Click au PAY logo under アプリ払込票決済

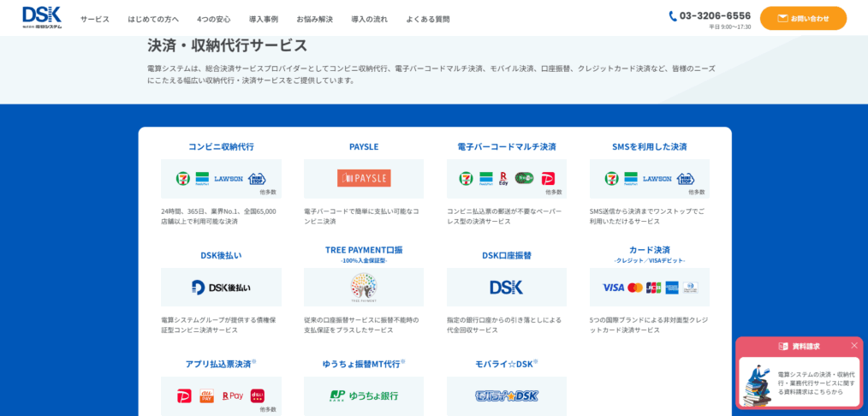tap(207, 395)
